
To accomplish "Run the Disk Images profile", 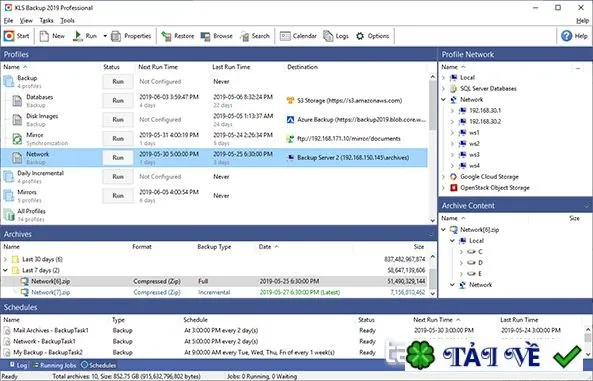I will (118, 119).
